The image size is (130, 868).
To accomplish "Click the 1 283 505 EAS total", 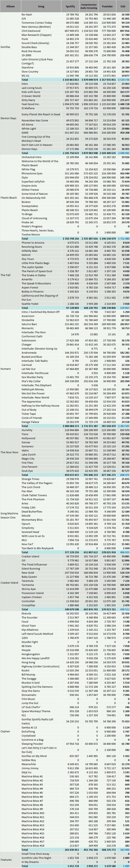I will pos(123,426).
